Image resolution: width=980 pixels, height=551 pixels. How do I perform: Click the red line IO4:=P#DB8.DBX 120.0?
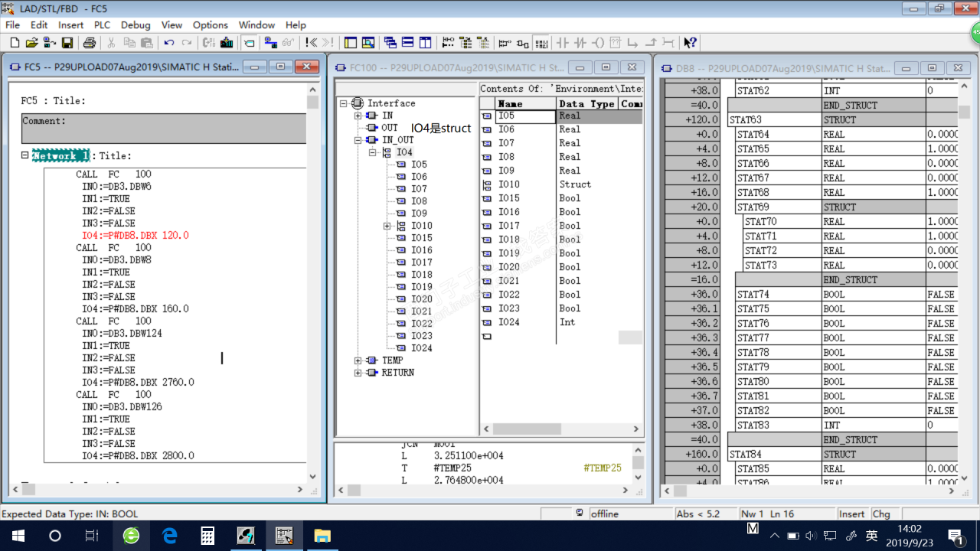tap(135, 235)
